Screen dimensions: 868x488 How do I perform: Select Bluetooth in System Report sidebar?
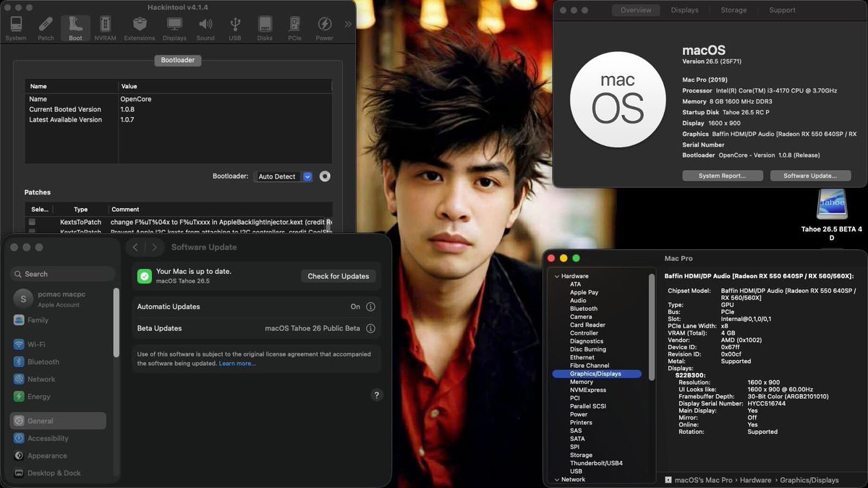pyautogui.click(x=584, y=309)
